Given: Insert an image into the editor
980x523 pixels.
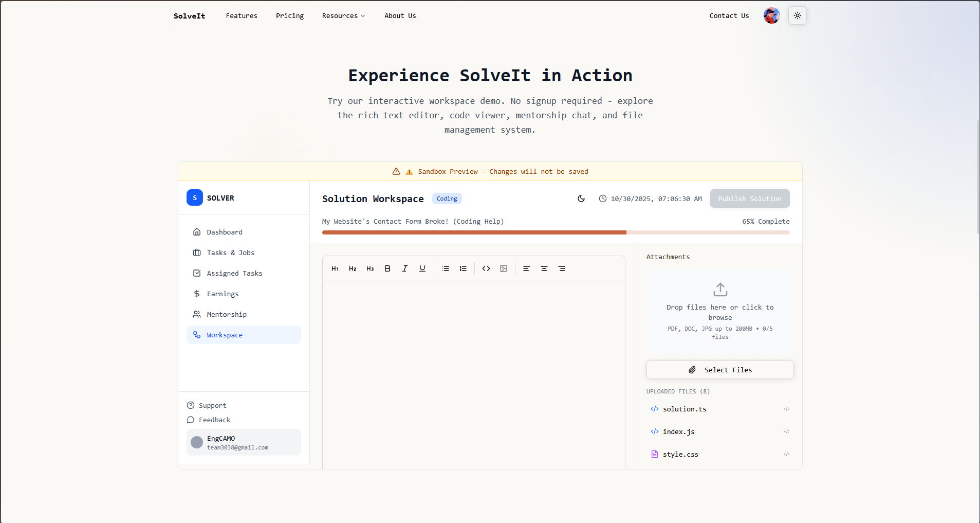Looking at the screenshot, I should click(504, 268).
